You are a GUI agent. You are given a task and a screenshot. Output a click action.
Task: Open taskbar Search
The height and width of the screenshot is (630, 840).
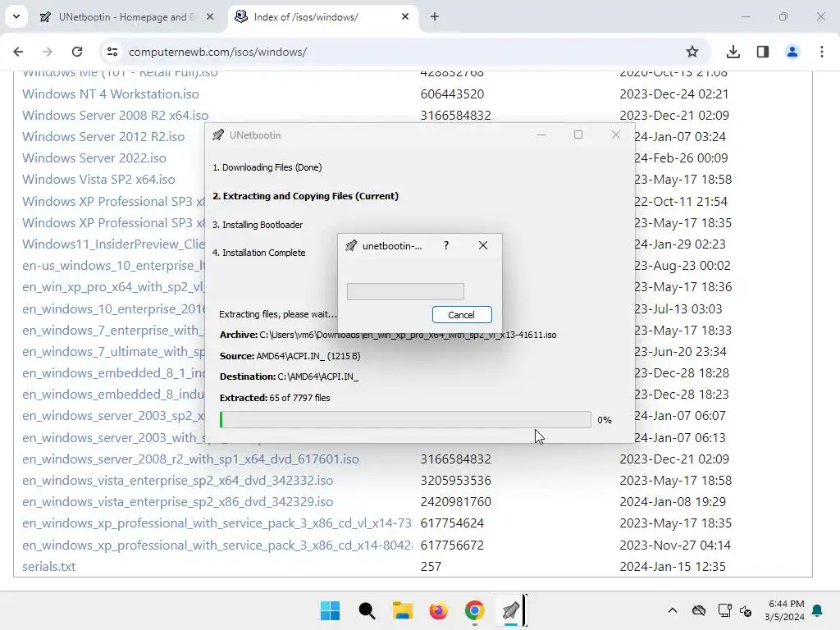tap(367, 610)
